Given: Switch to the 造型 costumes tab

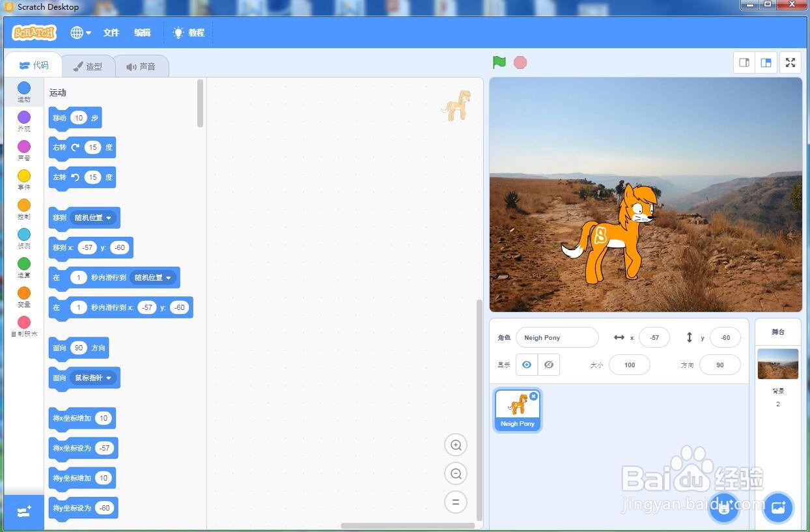Looking at the screenshot, I should click(88, 66).
